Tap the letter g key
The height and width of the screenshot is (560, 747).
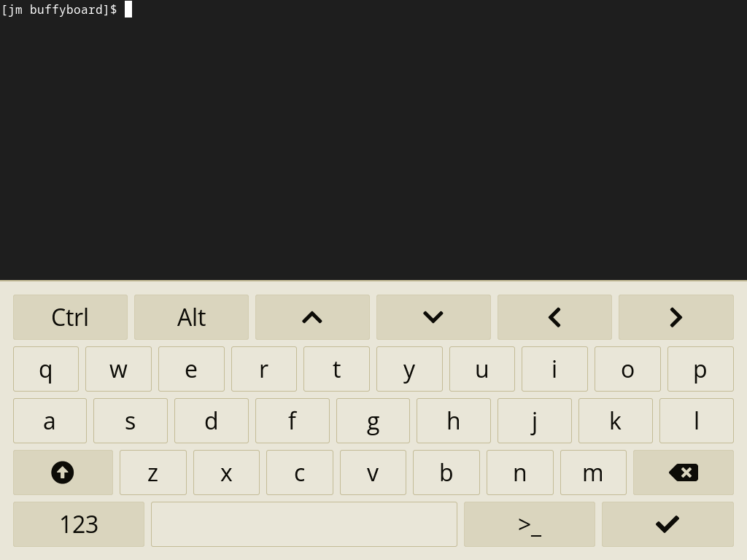tap(373, 421)
